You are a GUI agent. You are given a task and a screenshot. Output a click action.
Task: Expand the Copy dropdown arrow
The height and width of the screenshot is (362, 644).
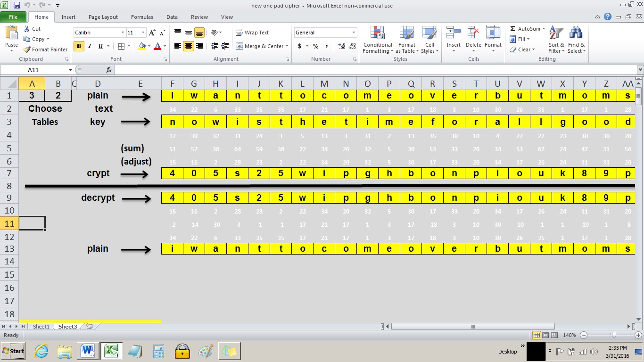pos(48,40)
